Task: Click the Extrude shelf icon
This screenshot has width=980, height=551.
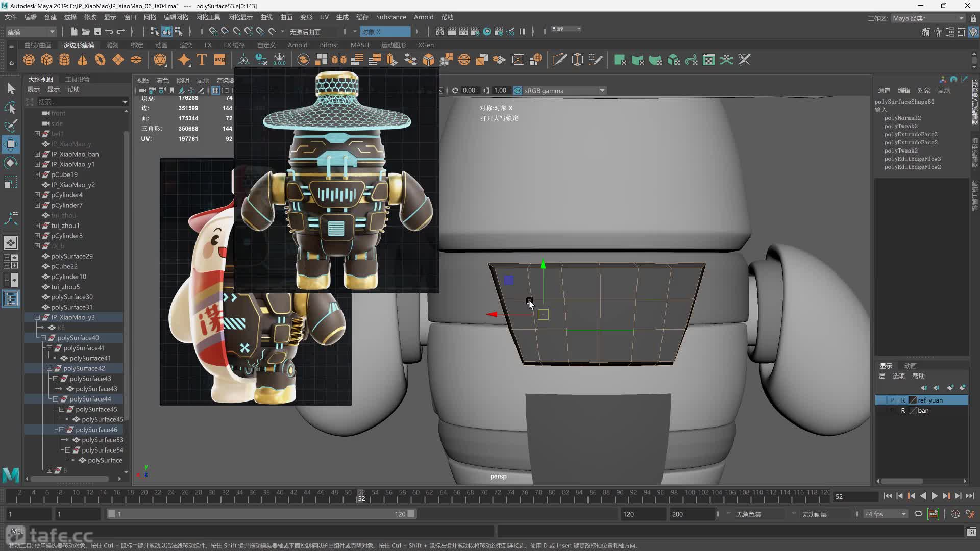Action: pos(392,60)
